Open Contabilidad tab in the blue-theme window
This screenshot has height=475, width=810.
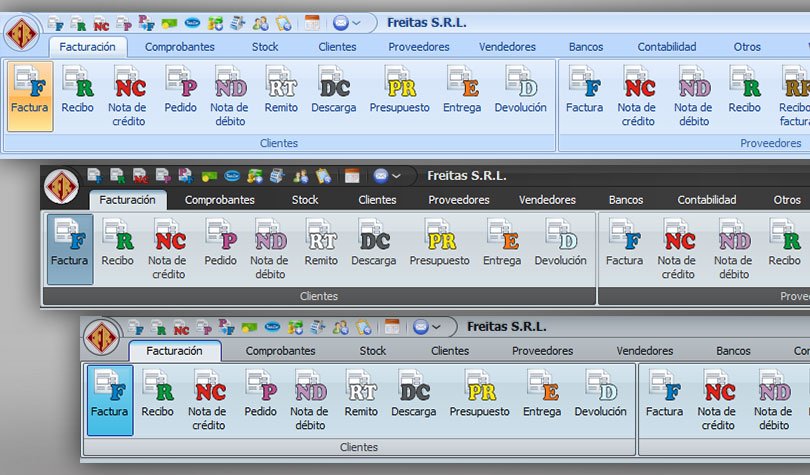pyautogui.click(x=667, y=47)
